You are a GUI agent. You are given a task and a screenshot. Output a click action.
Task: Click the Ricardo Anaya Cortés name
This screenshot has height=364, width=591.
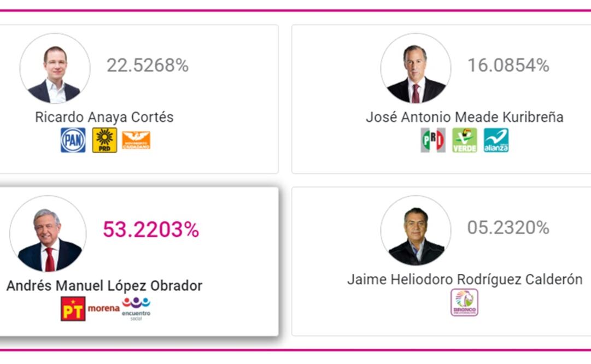104,117
